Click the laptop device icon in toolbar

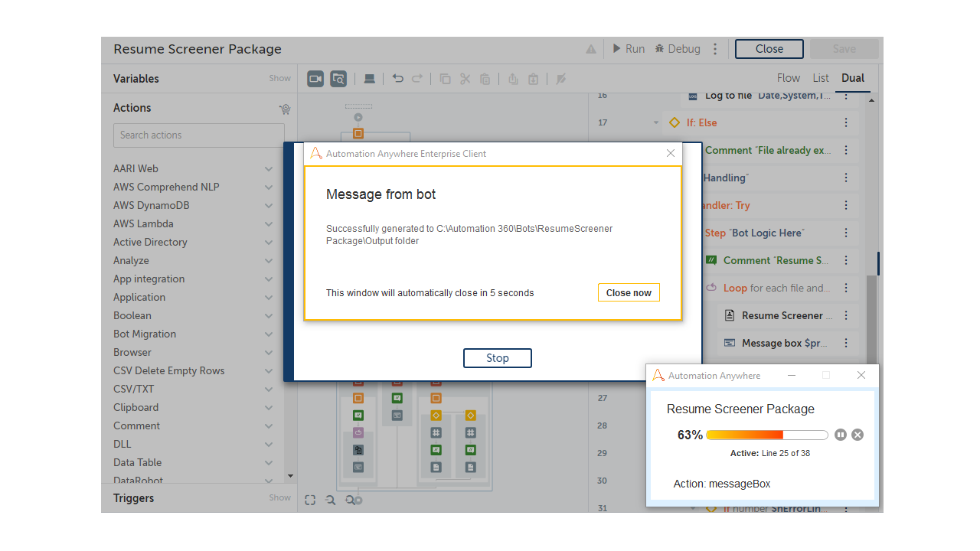[x=369, y=79]
